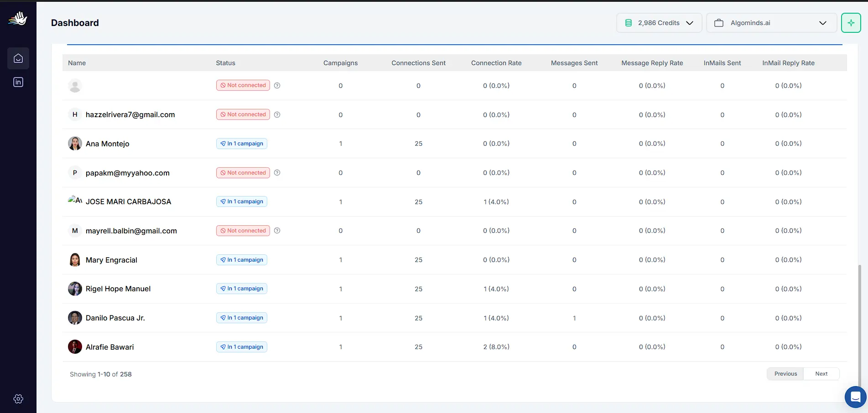The image size is (868, 413).
Task: Click Rigel Hope Manuel's avatar
Action: coord(75,289)
